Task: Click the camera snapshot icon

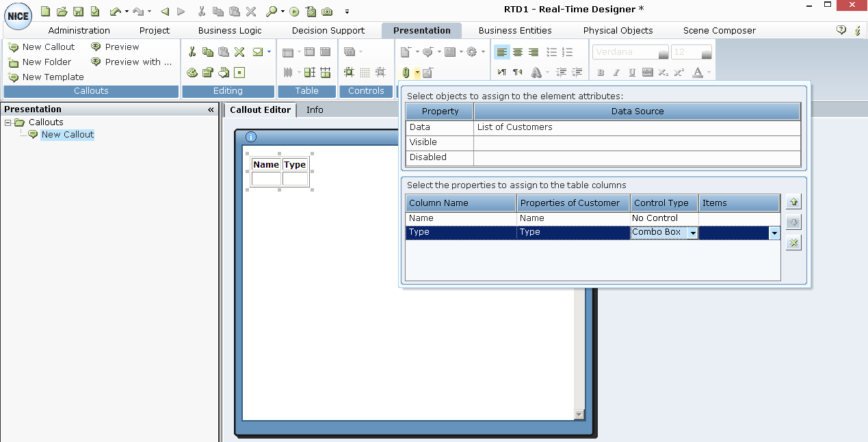Action: (327, 11)
